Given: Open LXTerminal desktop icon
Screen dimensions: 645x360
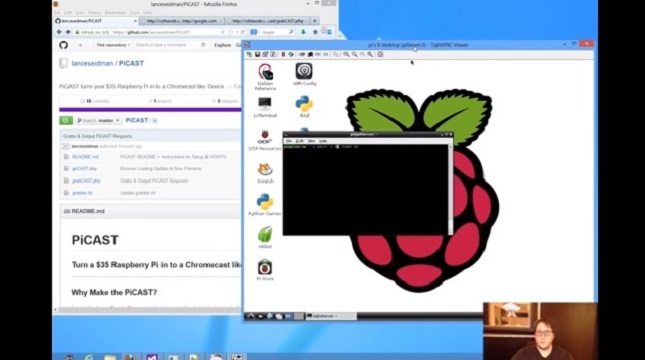Looking at the screenshot, I should 265,107.
